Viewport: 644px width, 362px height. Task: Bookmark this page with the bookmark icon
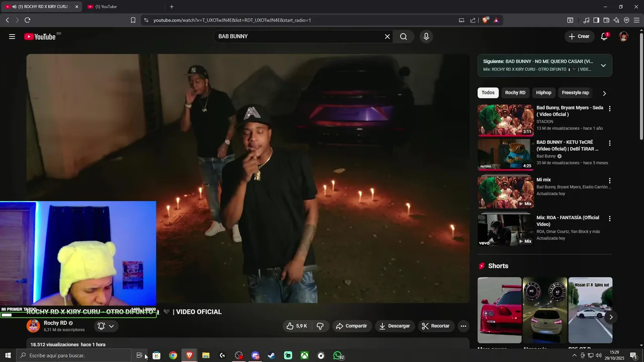click(133, 20)
